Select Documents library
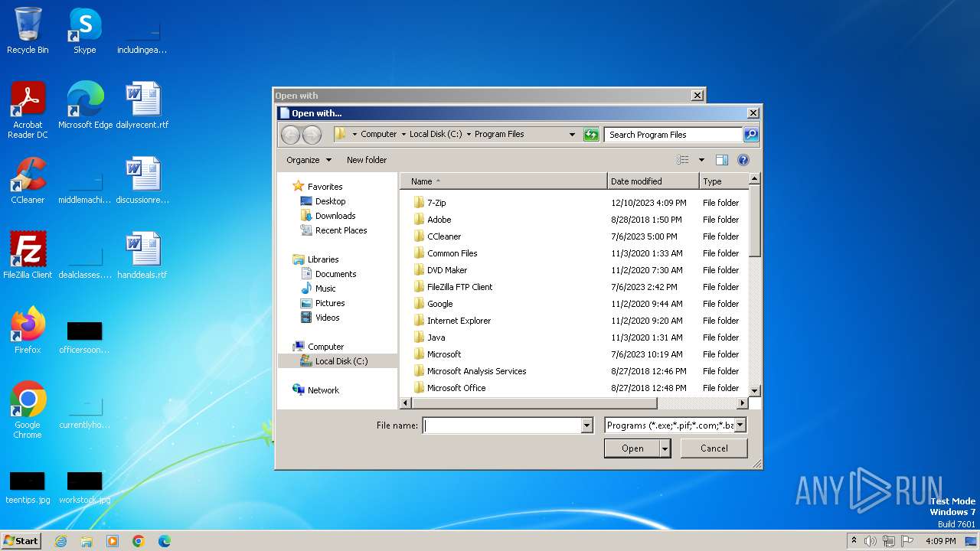Screen dimensions: 980x551 335,273
